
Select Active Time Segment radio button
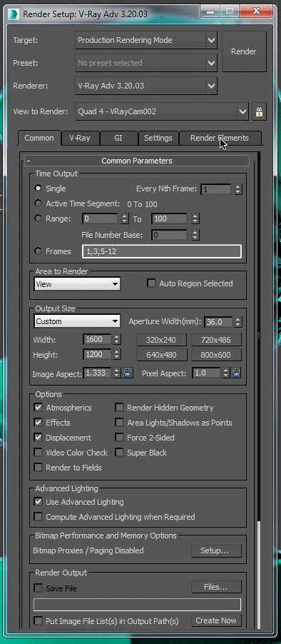click(x=39, y=203)
